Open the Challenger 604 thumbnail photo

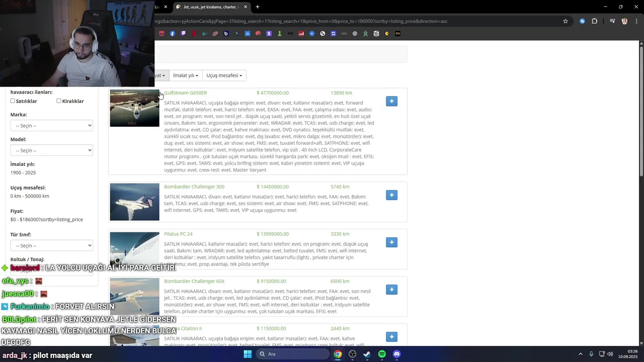[x=134, y=297]
